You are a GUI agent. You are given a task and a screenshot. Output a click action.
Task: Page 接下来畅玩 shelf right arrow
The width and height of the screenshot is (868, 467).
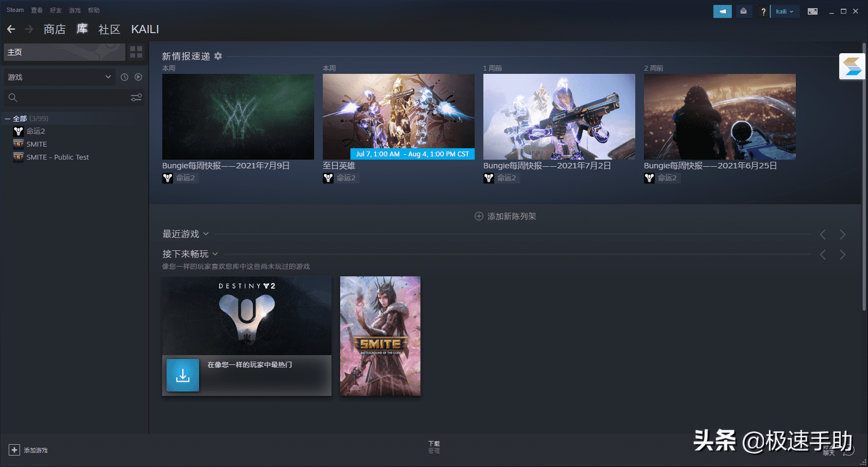tap(843, 255)
